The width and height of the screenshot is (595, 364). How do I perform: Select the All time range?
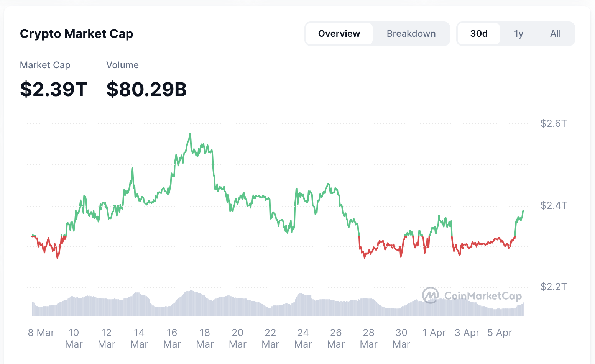pos(555,33)
